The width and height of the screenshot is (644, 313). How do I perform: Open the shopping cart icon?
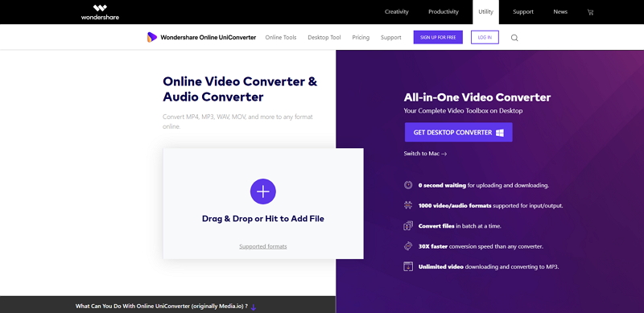pos(590,12)
